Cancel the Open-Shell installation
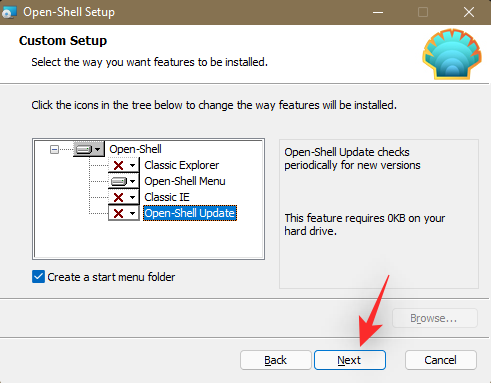Image resolution: width=491 pixels, height=383 pixels. [441, 360]
